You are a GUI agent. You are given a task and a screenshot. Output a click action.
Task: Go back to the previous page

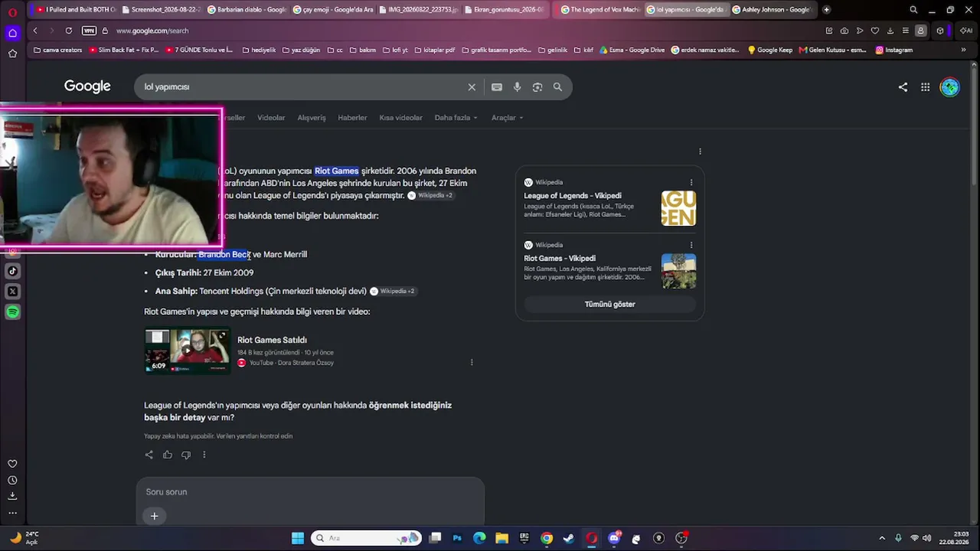pyautogui.click(x=35, y=31)
